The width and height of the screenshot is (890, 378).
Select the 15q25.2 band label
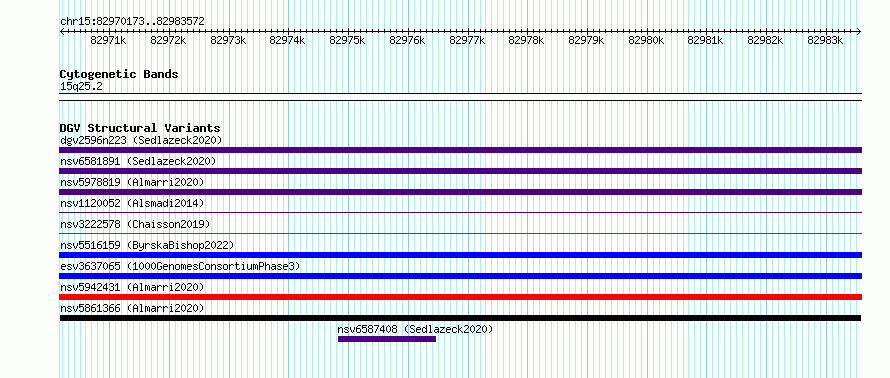[x=81, y=87]
